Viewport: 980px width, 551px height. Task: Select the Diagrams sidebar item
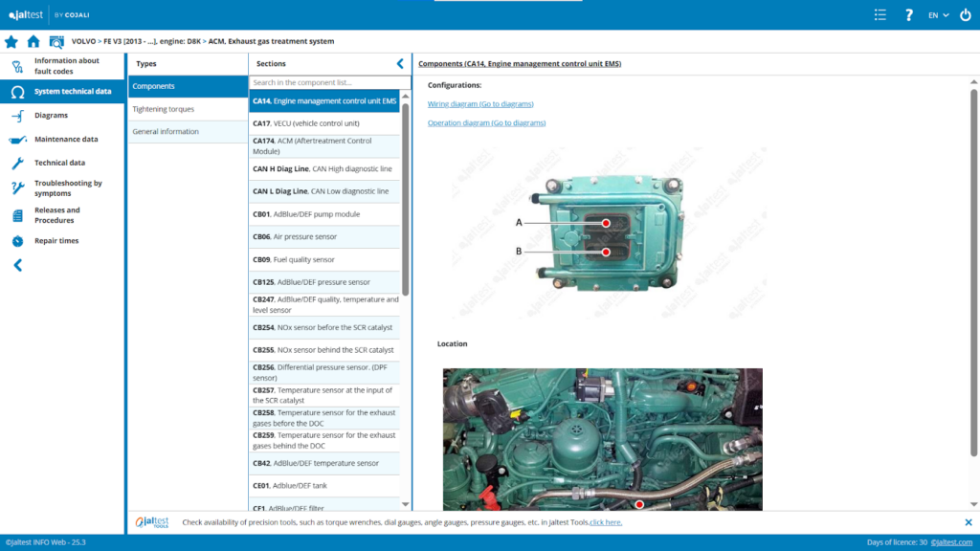(51, 116)
